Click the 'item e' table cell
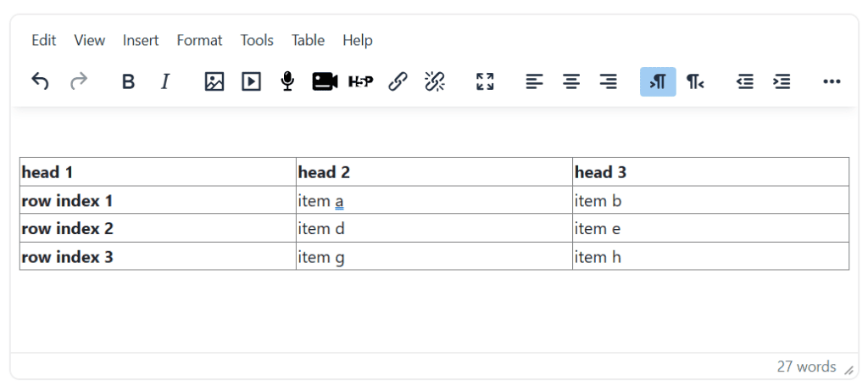Screen dimensions: 868x386 [x=709, y=228]
